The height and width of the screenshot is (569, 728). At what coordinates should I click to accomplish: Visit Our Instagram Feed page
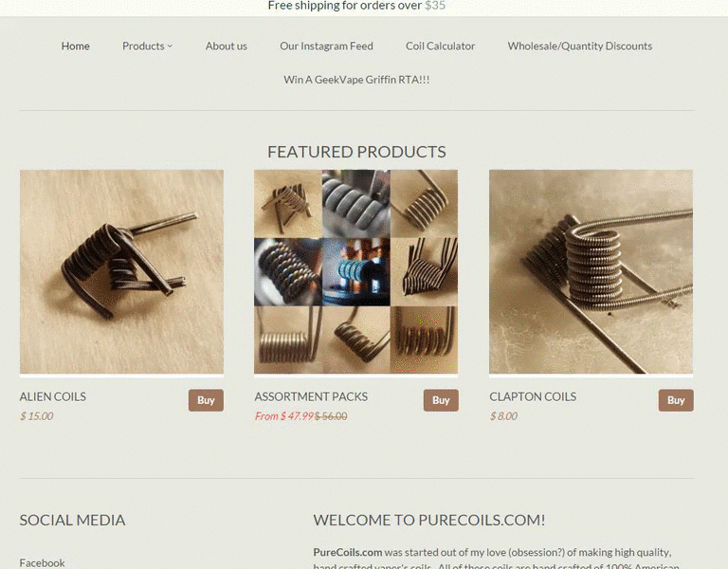click(326, 46)
